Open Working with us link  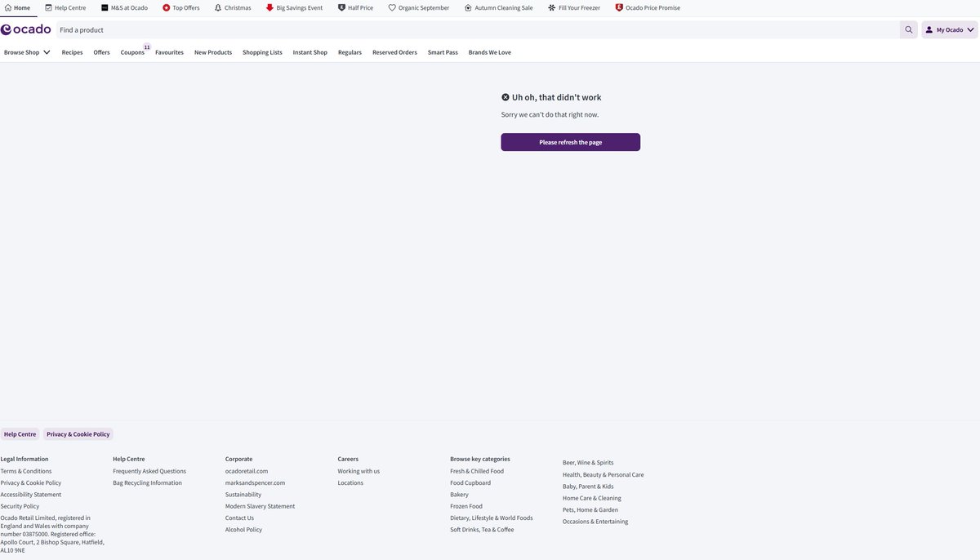(x=359, y=471)
